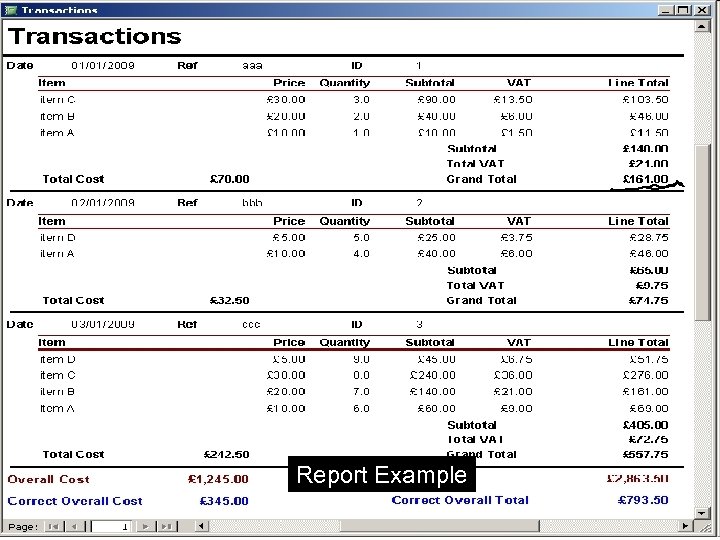Click the Transactions window title icon
The height and width of the screenshot is (540, 720).
10,10
